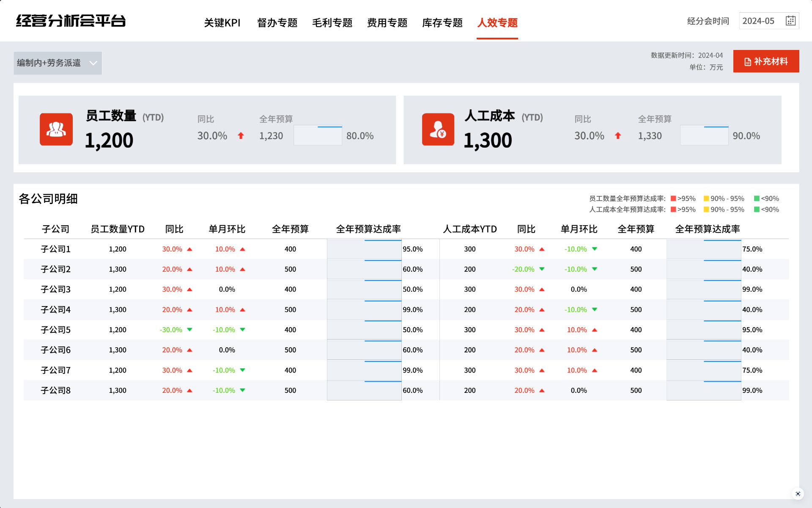Click the red employee count icon
The width and height of the screenshot is (812, 508).
56,130
